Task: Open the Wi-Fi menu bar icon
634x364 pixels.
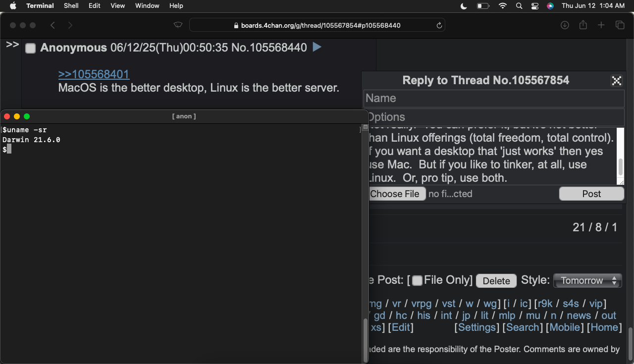Action: point(503,6)
